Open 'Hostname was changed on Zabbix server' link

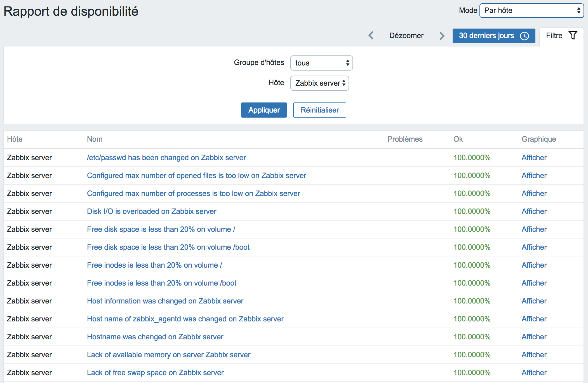tap(155, 337)
